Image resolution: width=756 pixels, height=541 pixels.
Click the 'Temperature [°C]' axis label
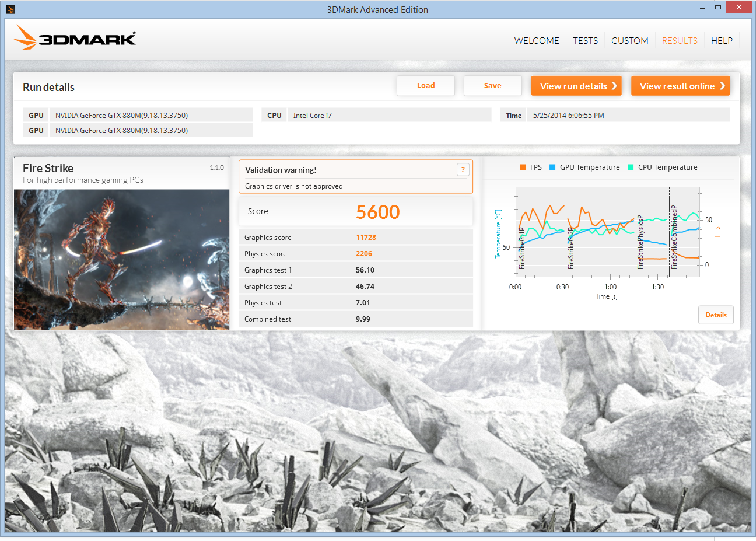(498, 234)
